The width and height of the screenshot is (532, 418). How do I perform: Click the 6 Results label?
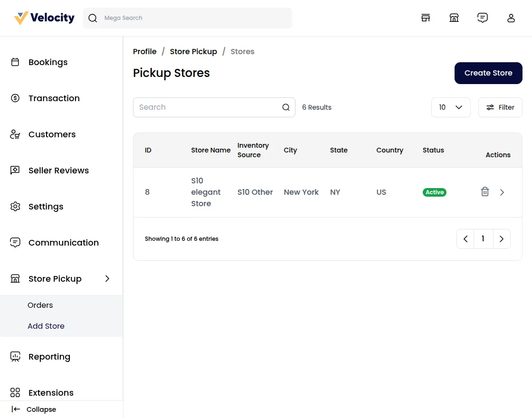316,107
